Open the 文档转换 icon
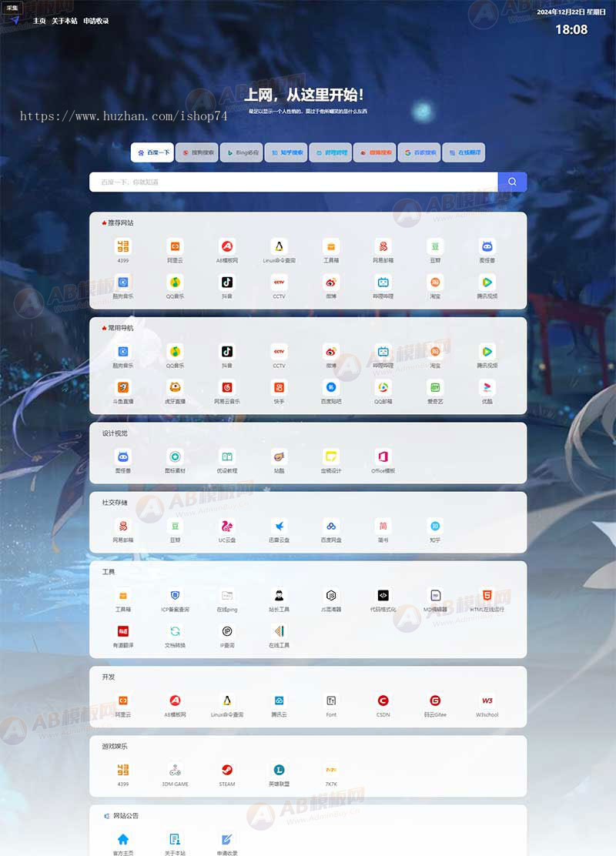This screenshot has width=616, height=856. point(176,631)
